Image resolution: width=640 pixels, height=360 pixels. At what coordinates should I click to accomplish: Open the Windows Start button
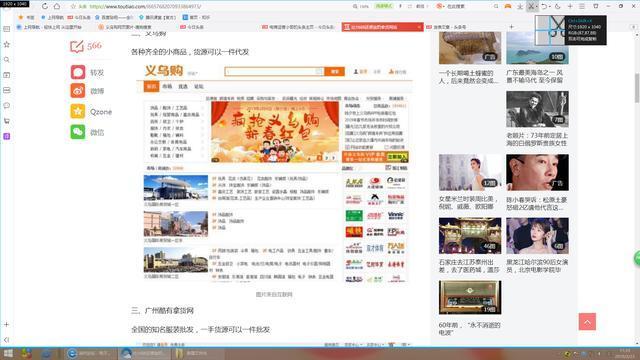(8, 353)
